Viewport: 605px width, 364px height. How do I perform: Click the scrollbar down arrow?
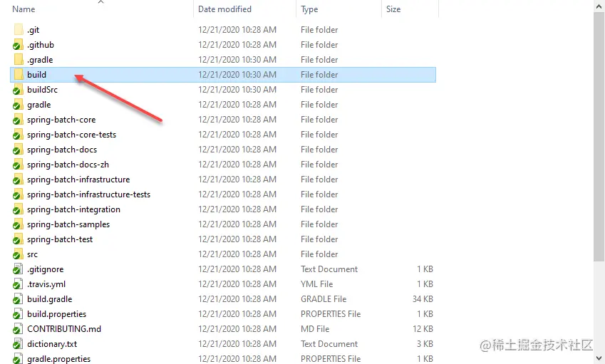click(x=599, y=358)
